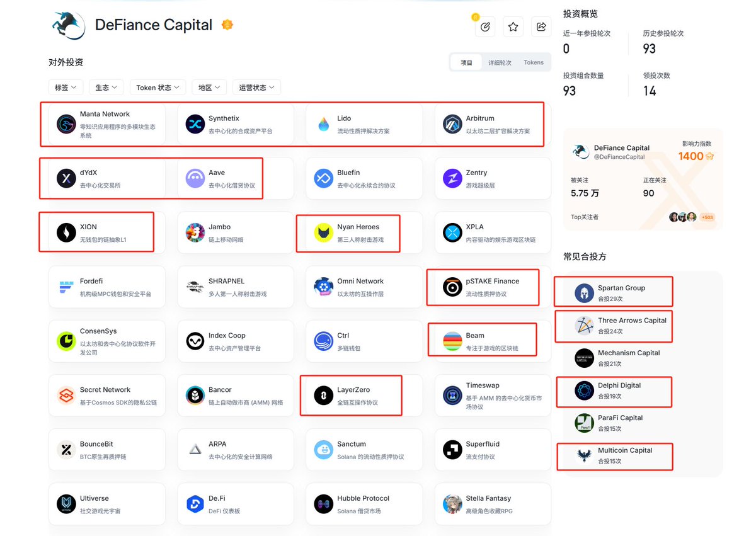This screenshot has height=536, width=756.
Task: Click the De.Fi project name
Action: click(x=217, y=498)
